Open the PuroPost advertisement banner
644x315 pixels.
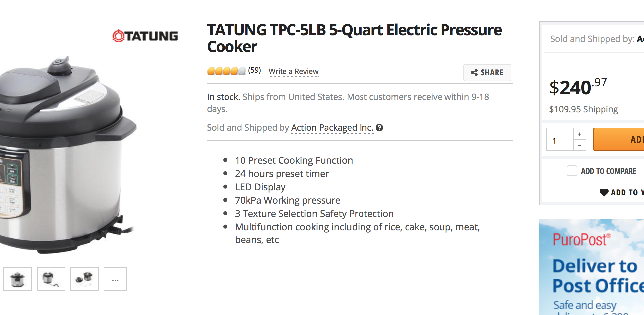pyautogui.click(x=592, y=266)
